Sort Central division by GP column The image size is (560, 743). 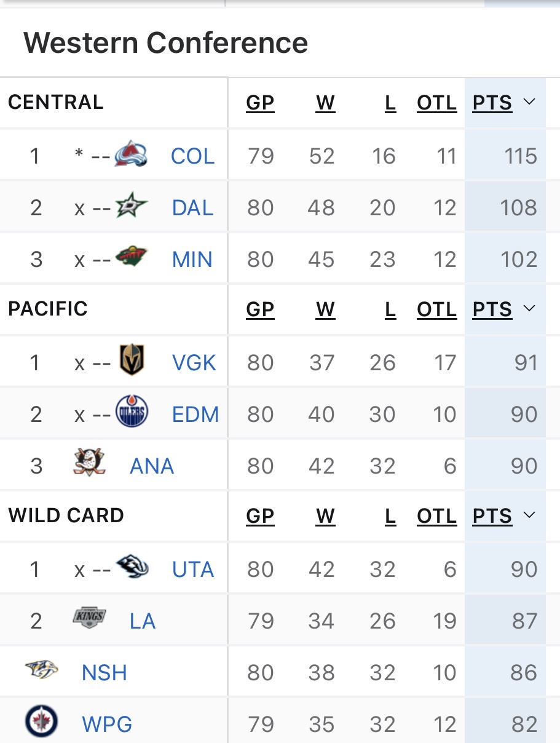click(260, 103)
